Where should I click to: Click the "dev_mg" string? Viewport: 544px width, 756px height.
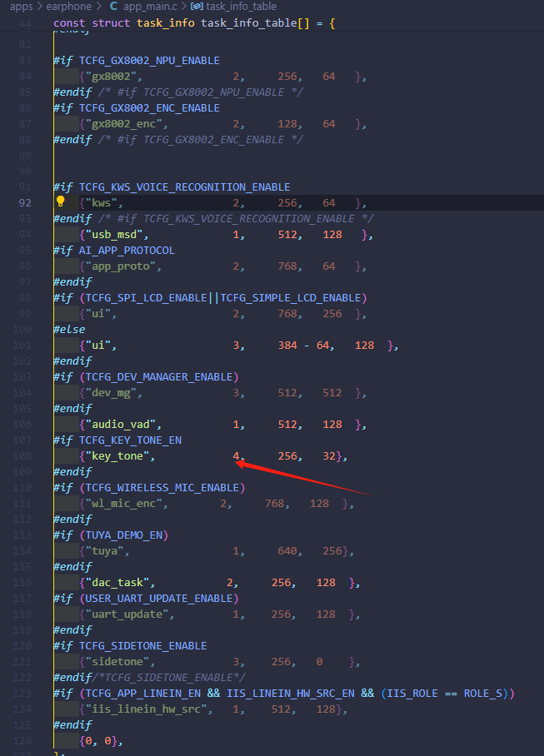(111, 392)
